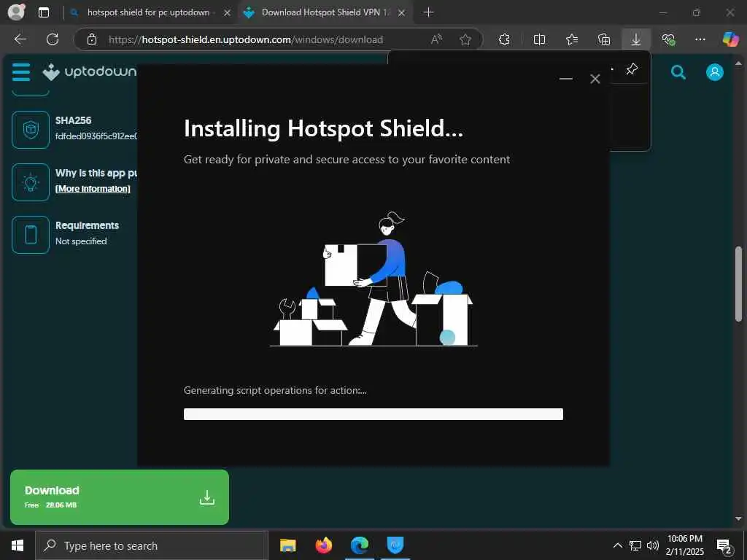Open the browser Extensions icon
Viewport: 747px width, 560px height.
coord(504,39)
